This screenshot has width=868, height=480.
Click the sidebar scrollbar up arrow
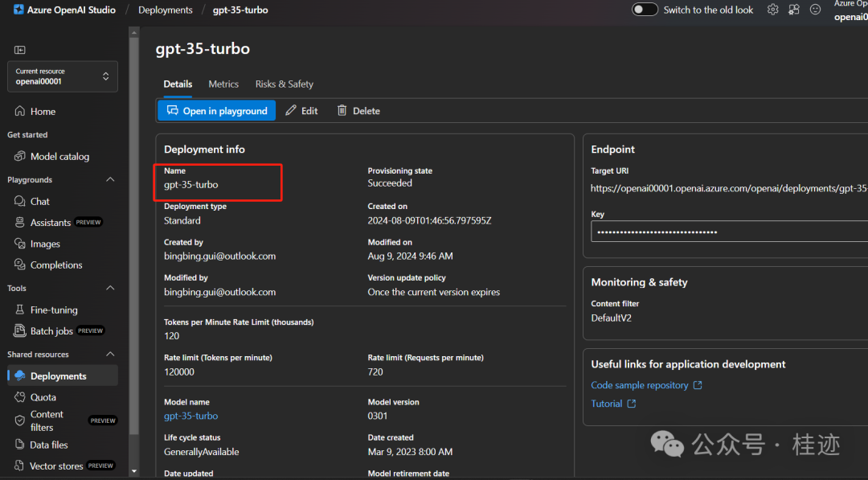pos(134,33)
